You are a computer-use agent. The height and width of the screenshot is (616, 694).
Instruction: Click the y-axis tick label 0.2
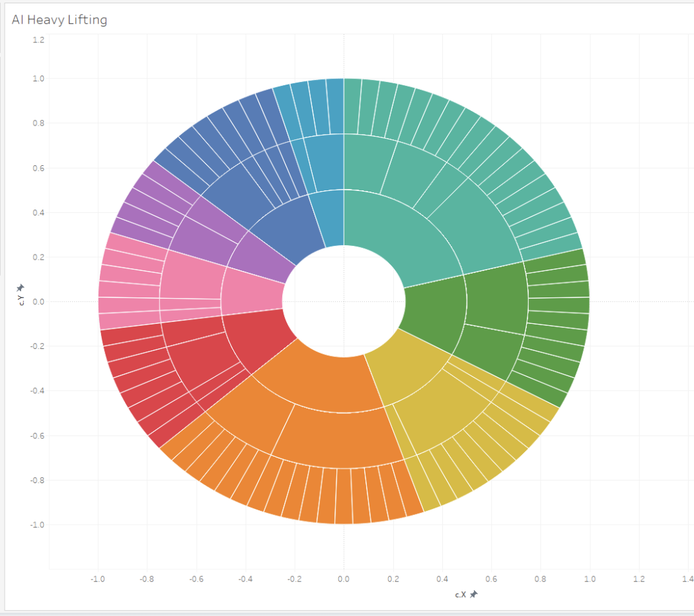(x=38, y=257)
